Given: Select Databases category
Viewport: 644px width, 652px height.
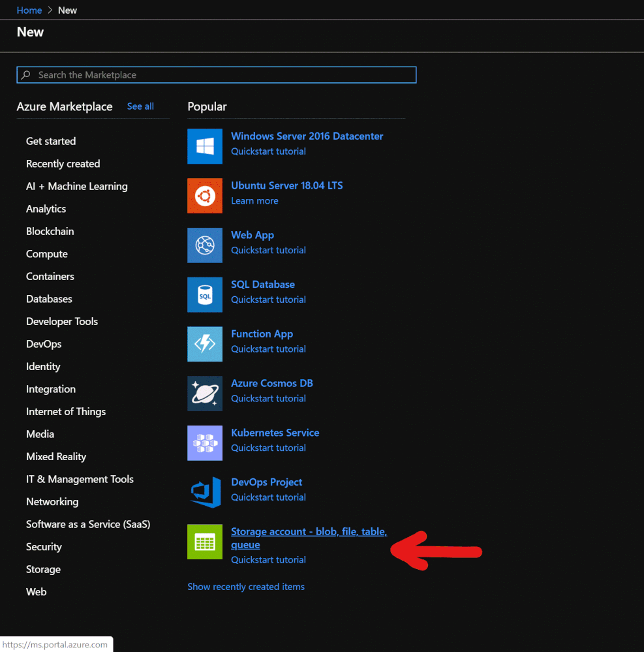Looking at the screenshot, I should (x=49, y=299).
